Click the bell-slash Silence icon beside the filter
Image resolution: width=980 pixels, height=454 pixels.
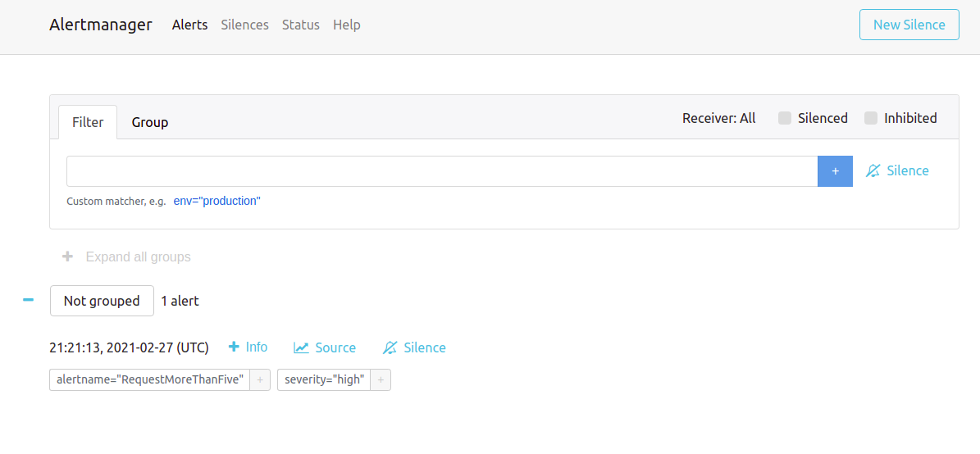[x=873, y=170]
